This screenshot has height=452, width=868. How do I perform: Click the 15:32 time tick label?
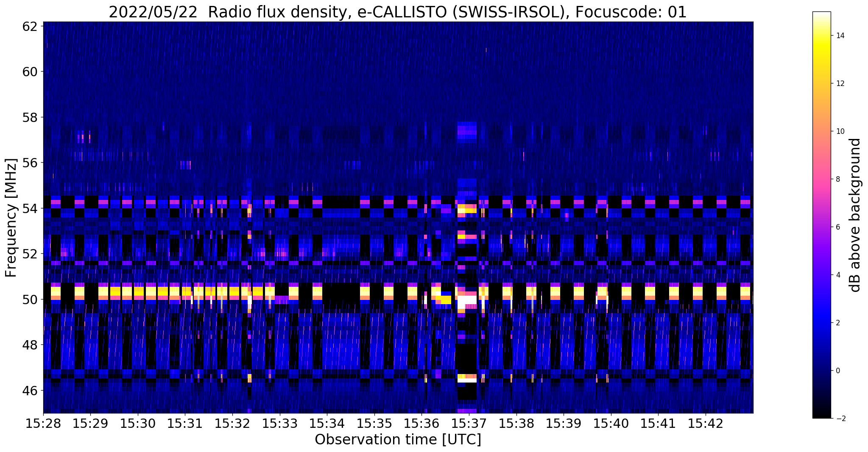coord(232,424)
